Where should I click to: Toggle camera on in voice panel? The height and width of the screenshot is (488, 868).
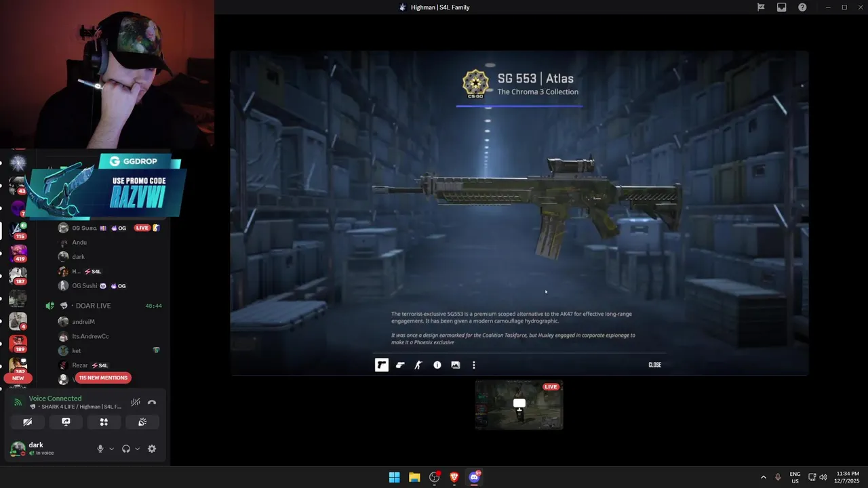click(28, 422)
